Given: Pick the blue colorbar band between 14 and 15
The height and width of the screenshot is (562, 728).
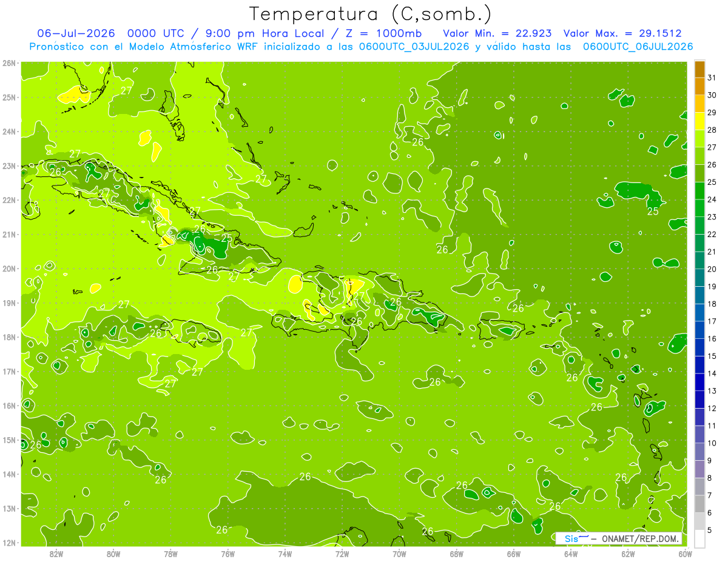Looking at the screenshot, I should coord(699,365).
